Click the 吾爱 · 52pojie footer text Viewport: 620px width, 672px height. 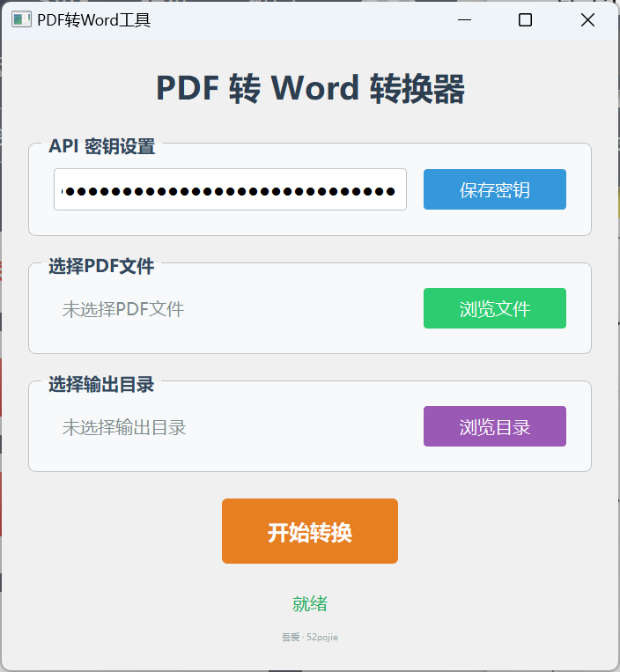(310, 638)
